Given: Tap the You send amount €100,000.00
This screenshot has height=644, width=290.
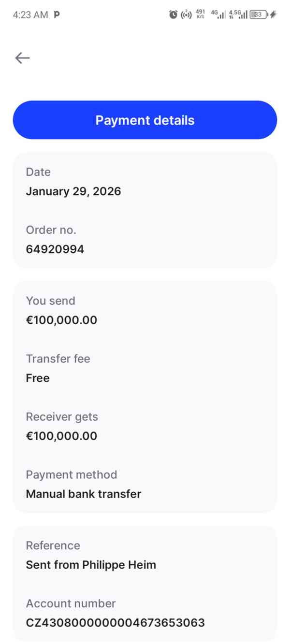Looking at the screenshot, I should 61,320.
